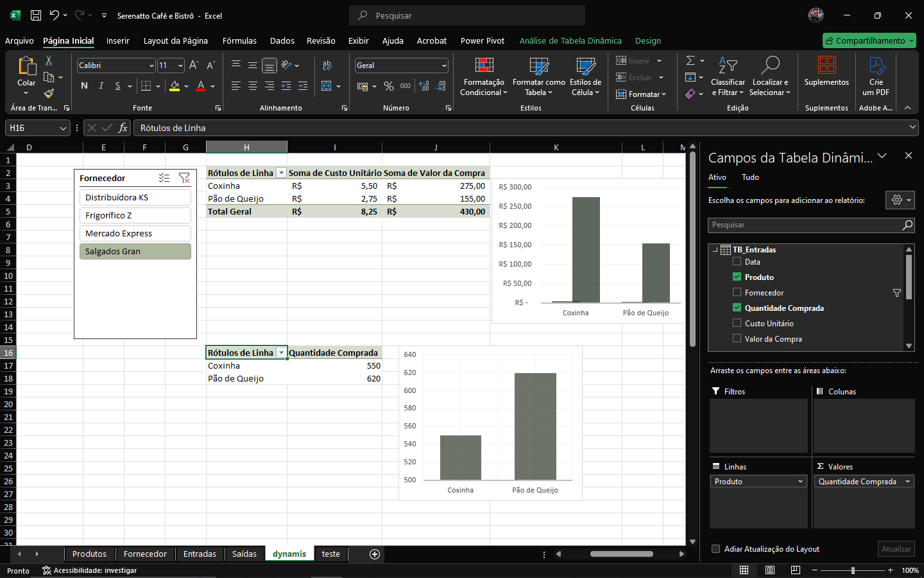The image size is (924, 578).
Task: Click the insert function fx icon
Action: tap(123, 128)
